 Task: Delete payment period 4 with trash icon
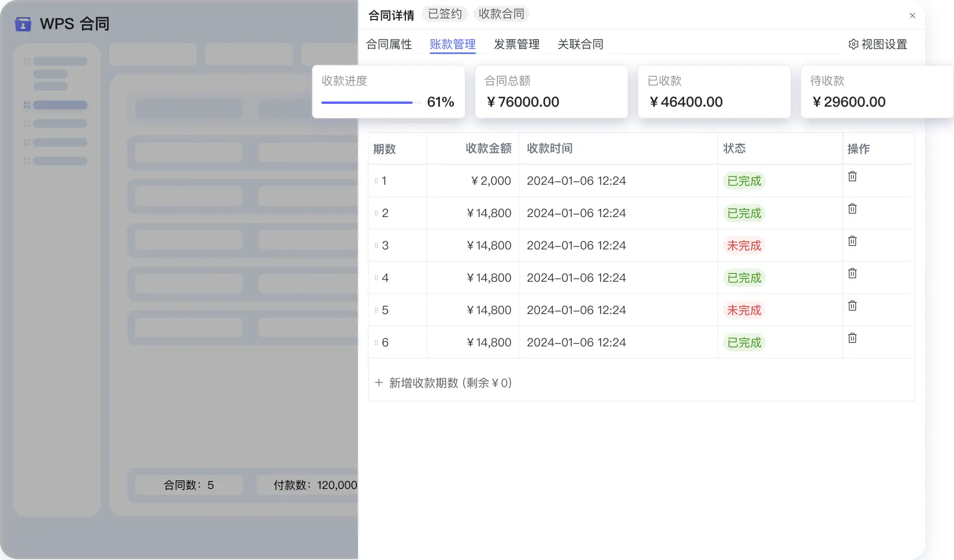(x=852, y=273)
